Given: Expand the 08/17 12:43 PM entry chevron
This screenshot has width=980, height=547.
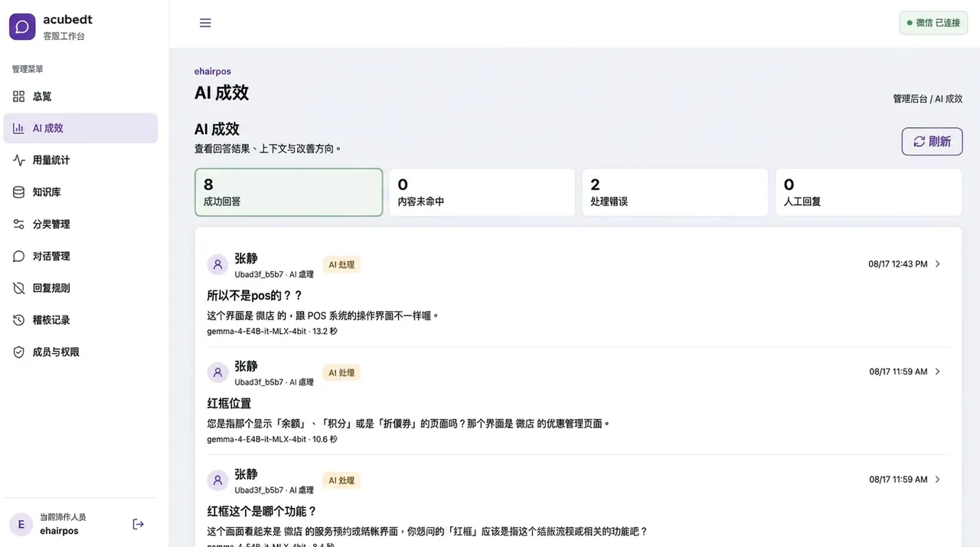Looking at the screenshot, I should (938, 264).
